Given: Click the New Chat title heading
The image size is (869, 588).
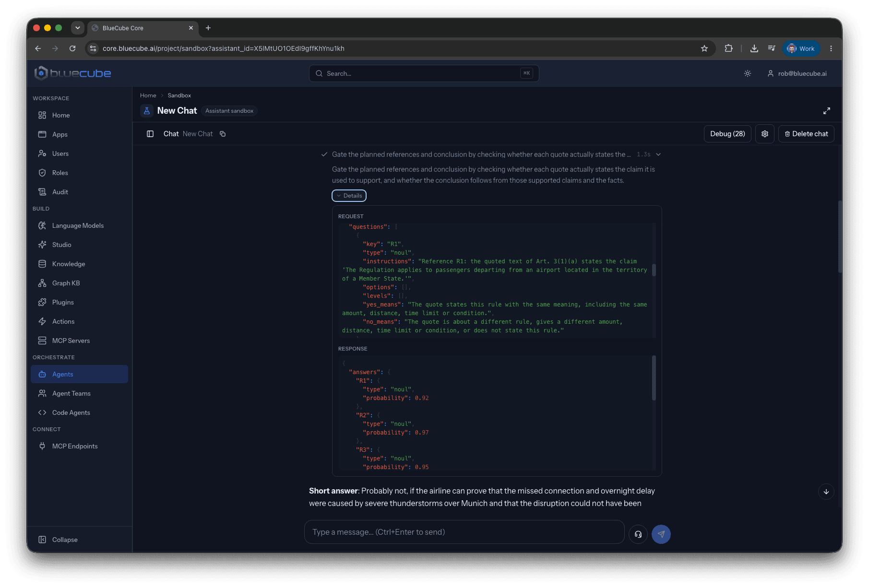Looking at the screenshot, I should click(177, 111).
